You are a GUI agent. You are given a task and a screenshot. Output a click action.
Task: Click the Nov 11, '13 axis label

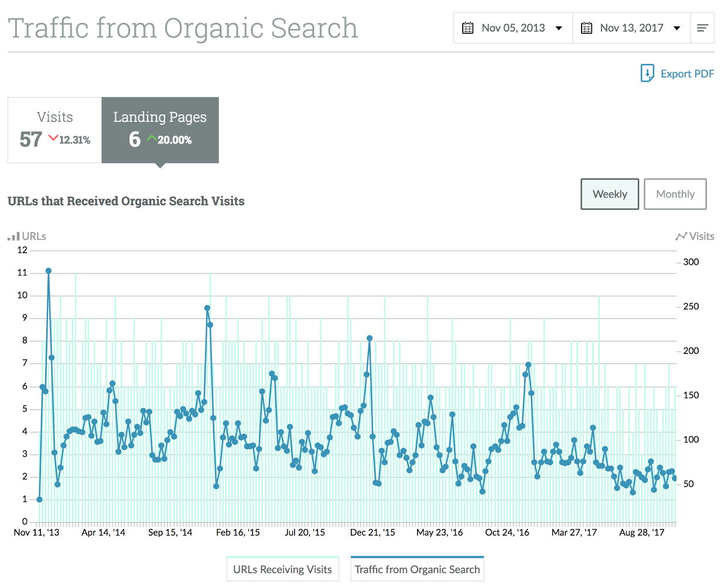click(36, 533)
